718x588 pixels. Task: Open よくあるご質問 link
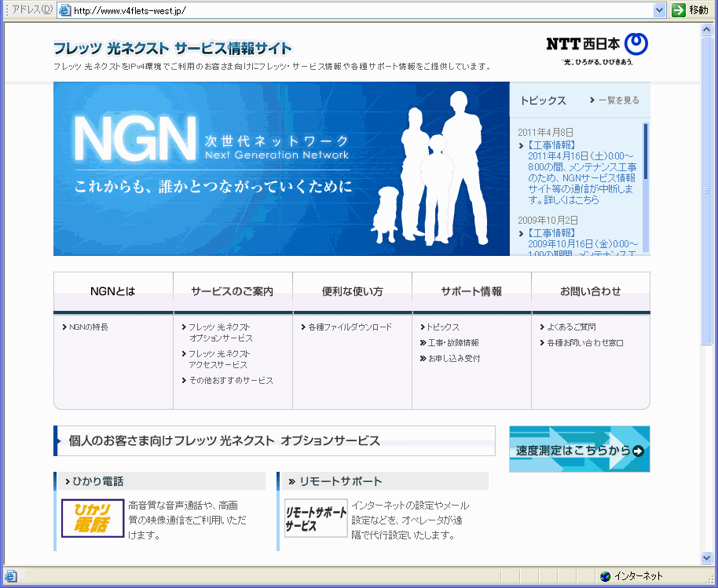571,327
